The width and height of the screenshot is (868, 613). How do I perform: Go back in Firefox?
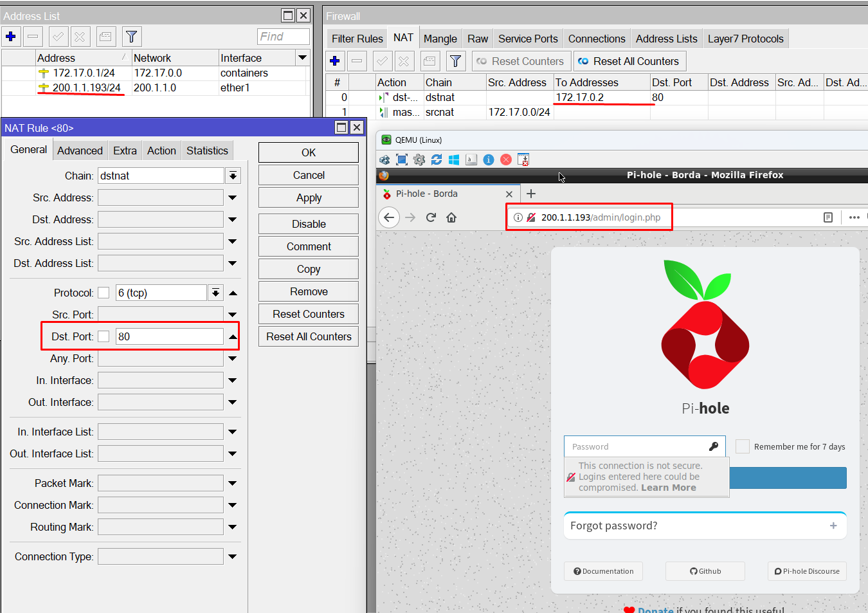pos(389,217)
